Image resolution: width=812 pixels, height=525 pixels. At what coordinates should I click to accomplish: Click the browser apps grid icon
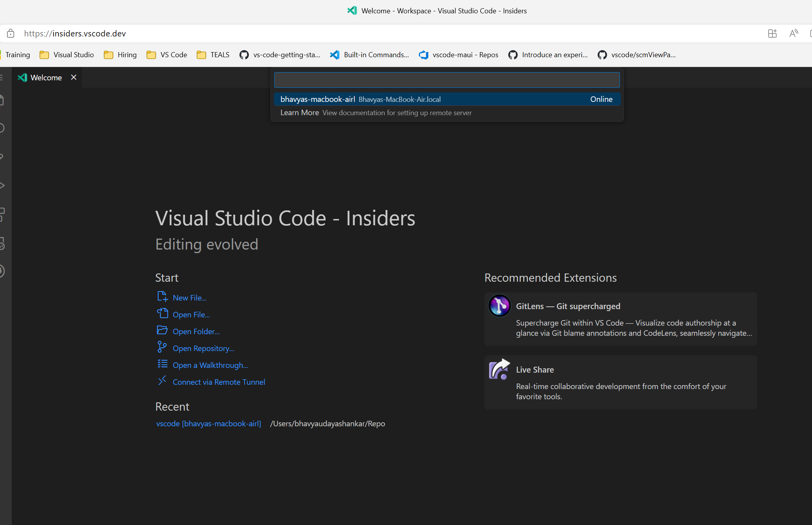(772, 34)
